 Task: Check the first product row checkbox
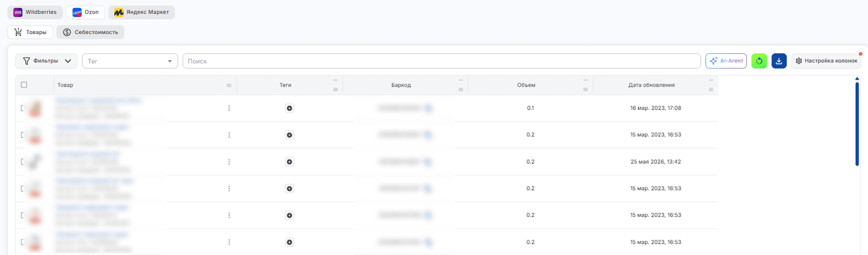(x=23, y=108)
